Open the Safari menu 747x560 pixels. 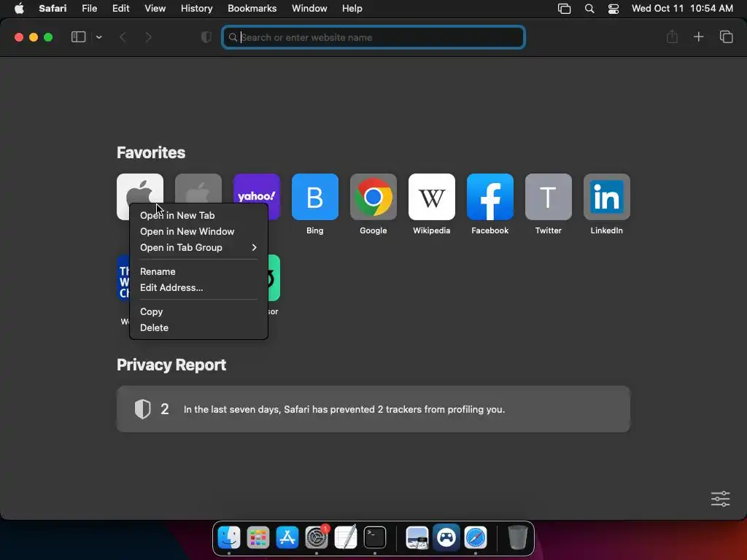click(x=53, y=8)
